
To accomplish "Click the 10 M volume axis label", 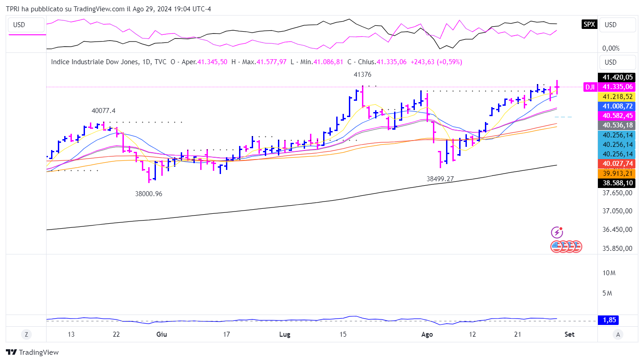I will coord(609,273).
